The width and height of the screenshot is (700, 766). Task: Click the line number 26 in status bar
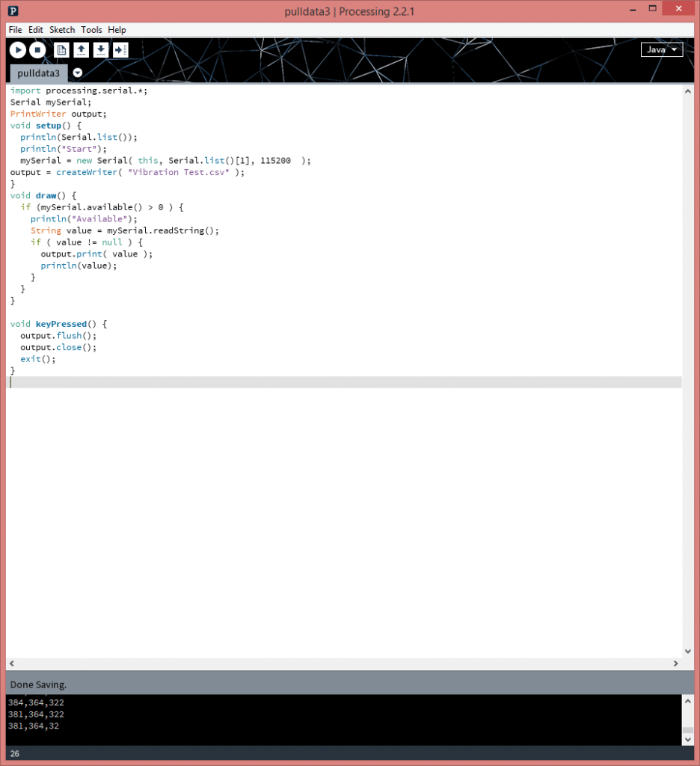(x=15, y=754)
